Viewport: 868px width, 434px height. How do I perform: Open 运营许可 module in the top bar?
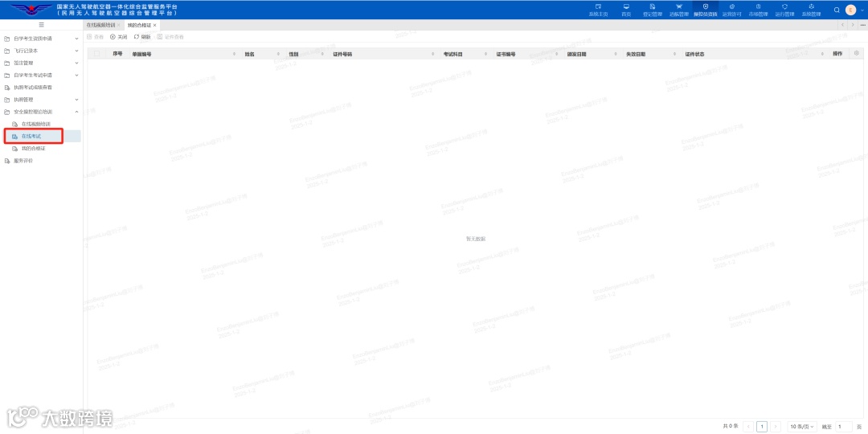pyautogui.click(x=732, y=10)
